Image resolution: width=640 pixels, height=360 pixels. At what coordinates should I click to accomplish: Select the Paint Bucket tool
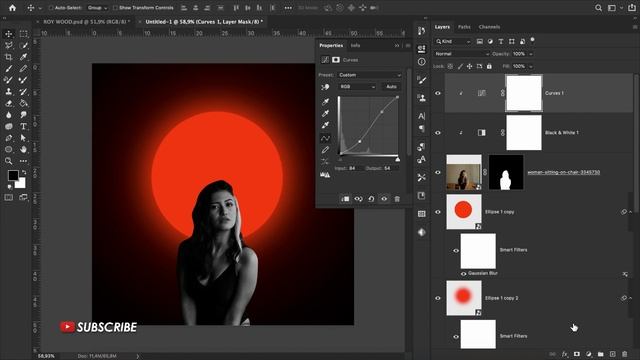click(x=23, y=103)
